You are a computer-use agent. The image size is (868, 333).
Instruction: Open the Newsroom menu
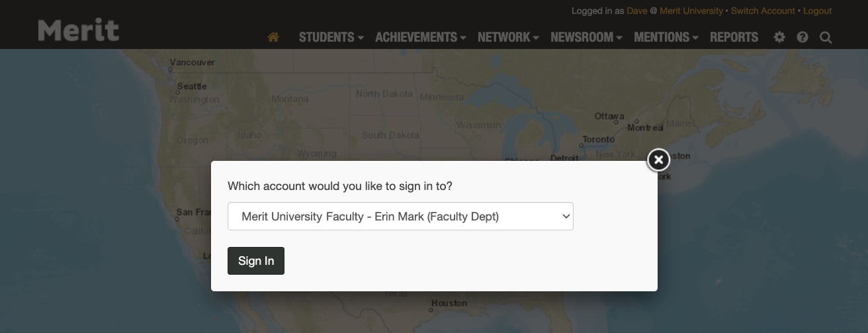[x=586, y=38]
